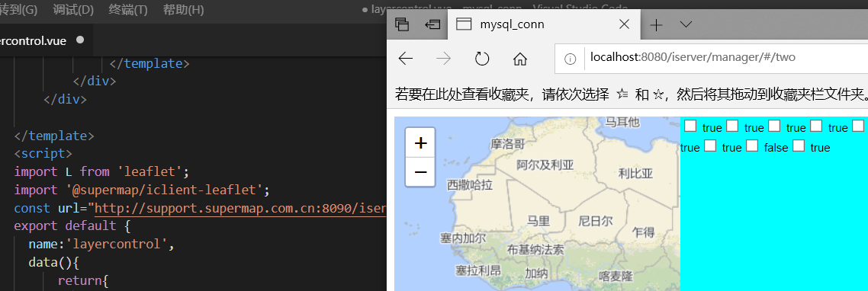Click the false label in cyan panel
The height and width of the screenshot is (291, 868).
pyautogui.click(x=776, y=148)
